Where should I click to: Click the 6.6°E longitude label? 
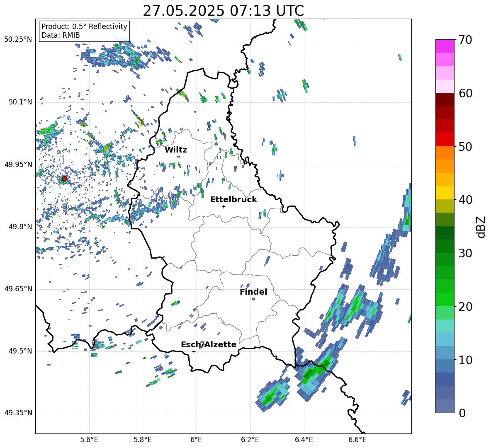point(357,440)
